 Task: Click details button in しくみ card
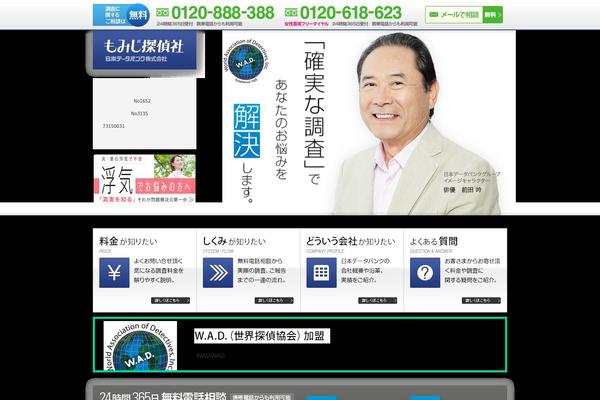click(274, 300)
